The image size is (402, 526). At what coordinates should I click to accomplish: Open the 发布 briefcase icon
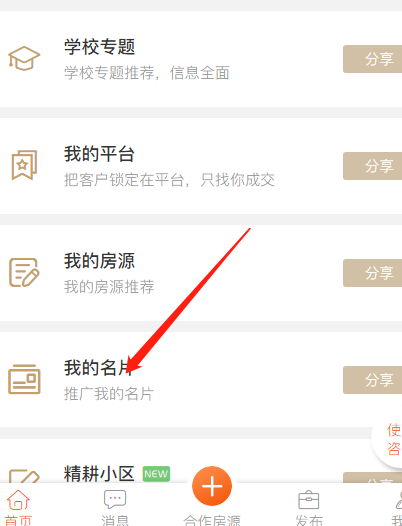[x=308, y=500]
